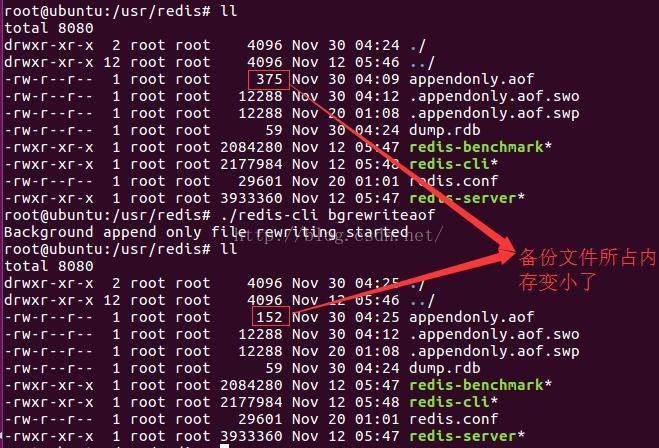The height and width of the screenshot is (448, 659).
Task: Click the red Chinese annotation text
Action: pyautogui.click(x=587, y=269)
